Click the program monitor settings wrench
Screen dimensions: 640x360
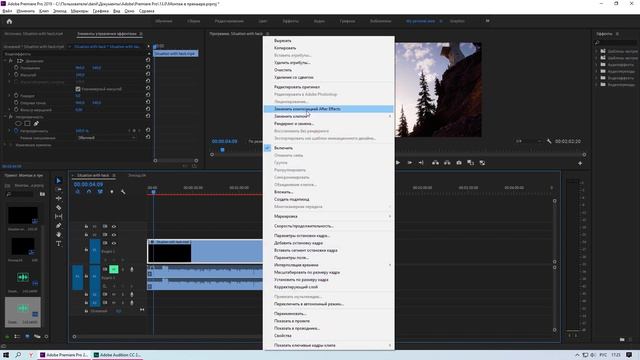tap(549, 141)
